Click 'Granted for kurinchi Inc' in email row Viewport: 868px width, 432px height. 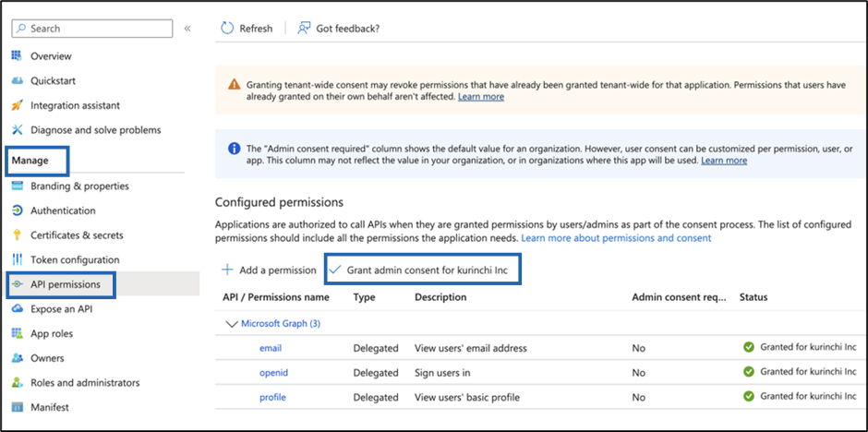coord(808,347)
